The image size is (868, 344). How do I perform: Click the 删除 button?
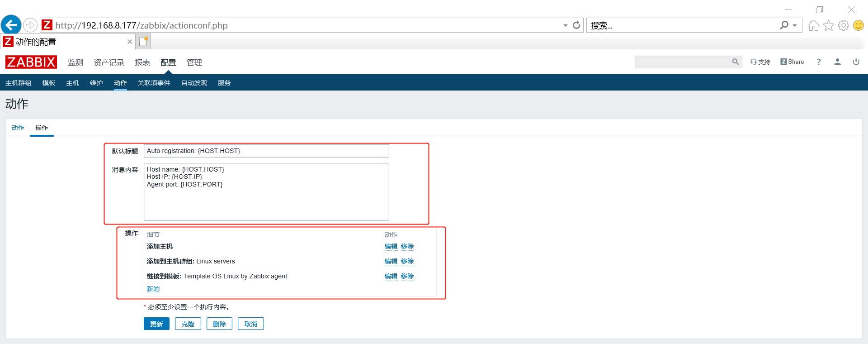click(219, 324)
